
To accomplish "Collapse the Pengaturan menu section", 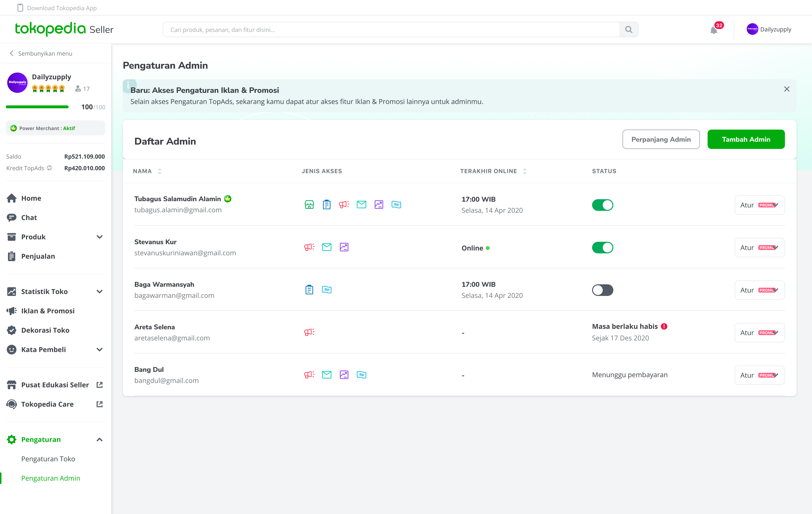I will pyautogui.click(x=99, y=440).
